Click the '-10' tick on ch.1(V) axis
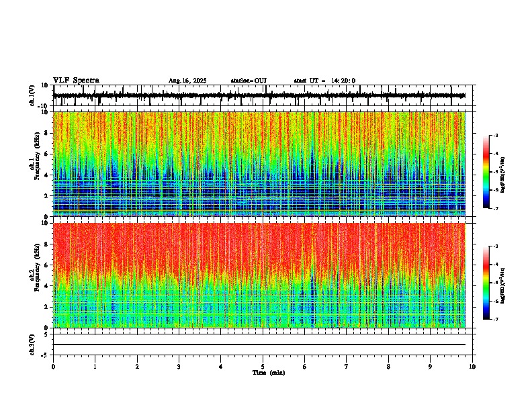Image resolution: width=532 pixels, height=411 pixels. [x=44, y=106]
